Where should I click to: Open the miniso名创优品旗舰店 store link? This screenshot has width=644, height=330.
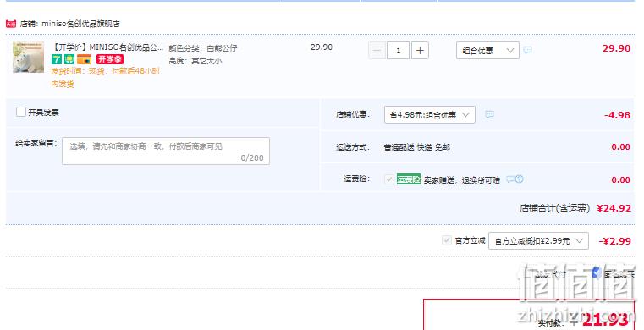coord(80,24)
